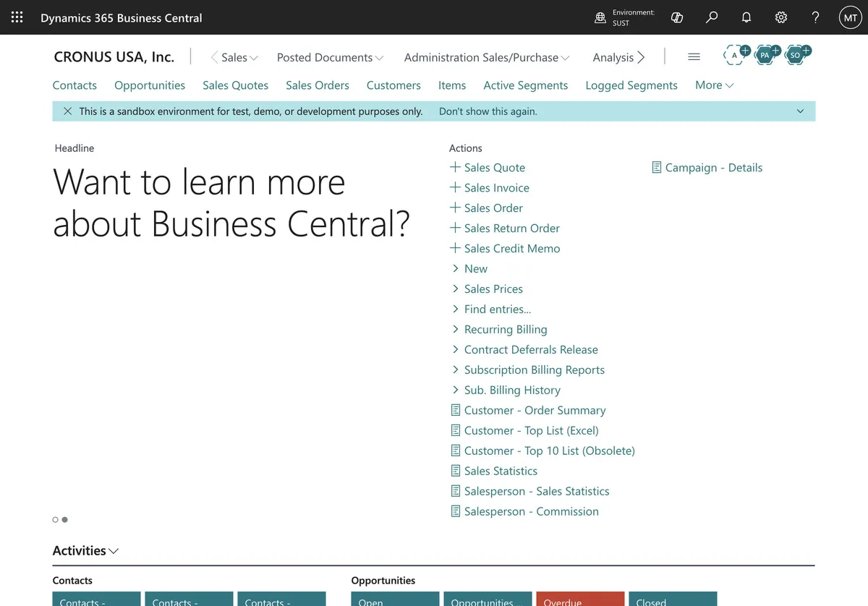Viewport: 868px width, 606px height.
Task: Open the Dynamics 365 Business Central title
Action: click(122, 17)
